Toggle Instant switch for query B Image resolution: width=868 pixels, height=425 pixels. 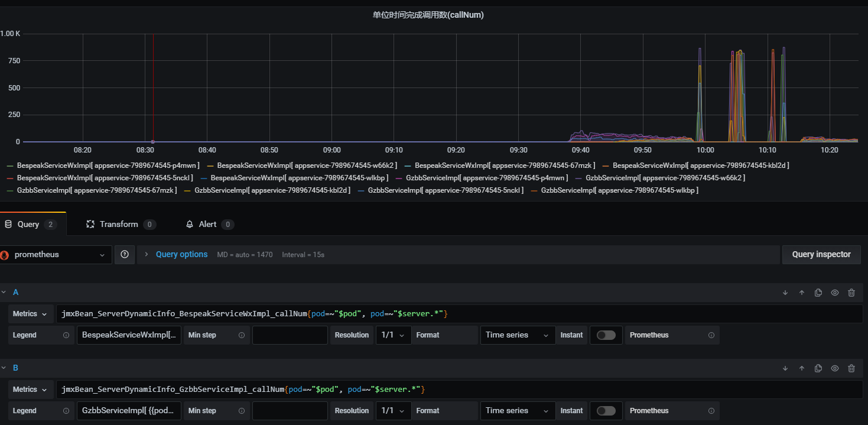click(606, 411)
